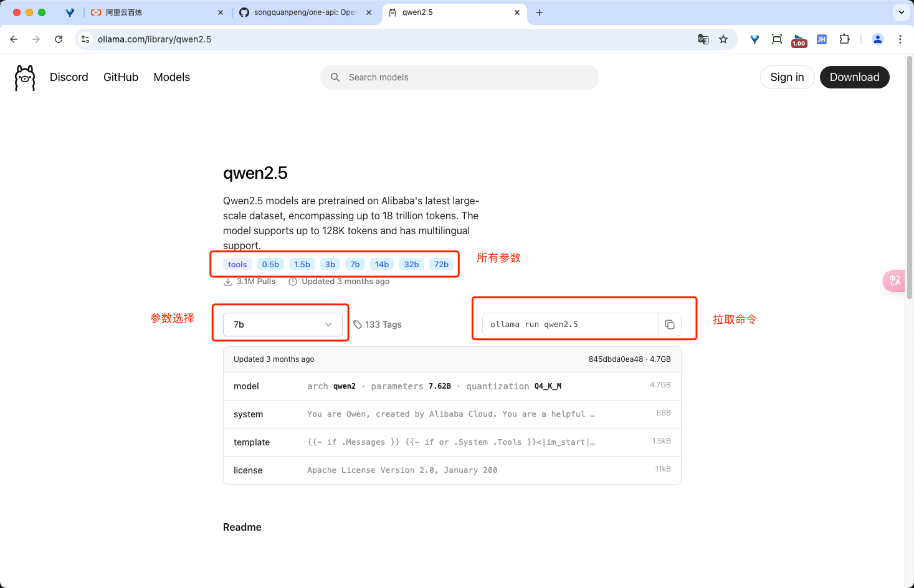Viewport: 914px width, 588px height.
Task: Select the ollama run qwen2.5 command field
Action: 570,325
